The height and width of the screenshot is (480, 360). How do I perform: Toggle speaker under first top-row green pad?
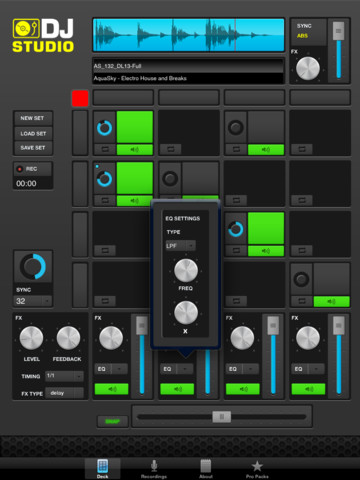[x=135, y=150]
